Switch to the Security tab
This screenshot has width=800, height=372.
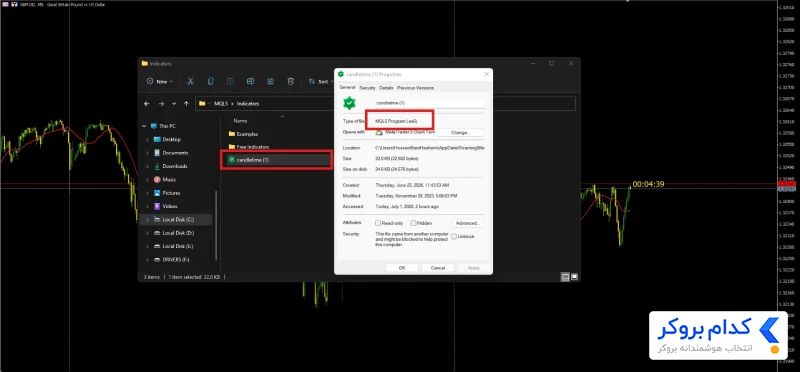tap(367, 88)
